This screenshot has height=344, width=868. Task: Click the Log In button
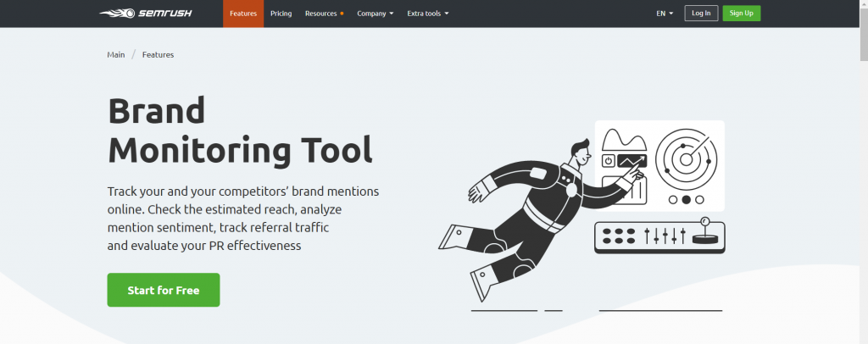pyautogui.click(x=701, y=14)
